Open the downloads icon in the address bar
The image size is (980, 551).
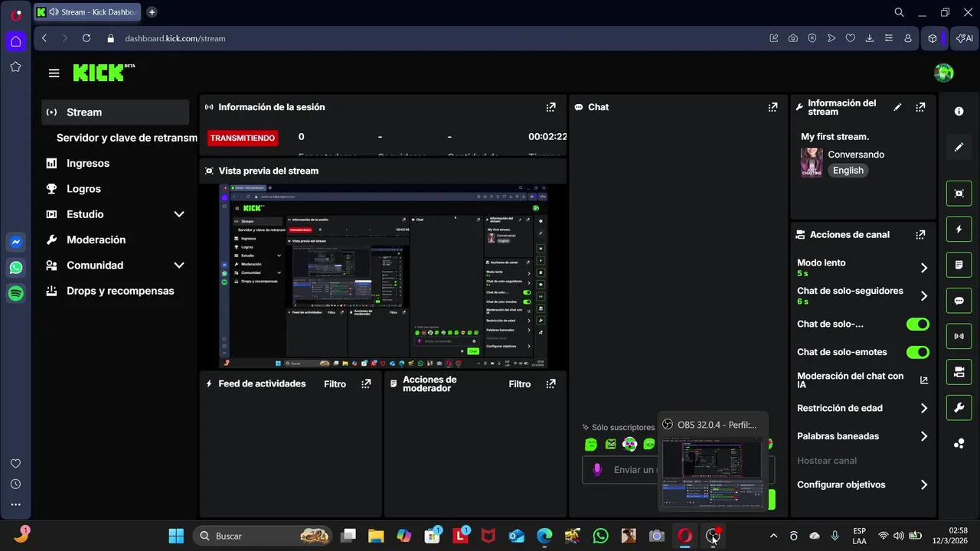click(869, 38)
